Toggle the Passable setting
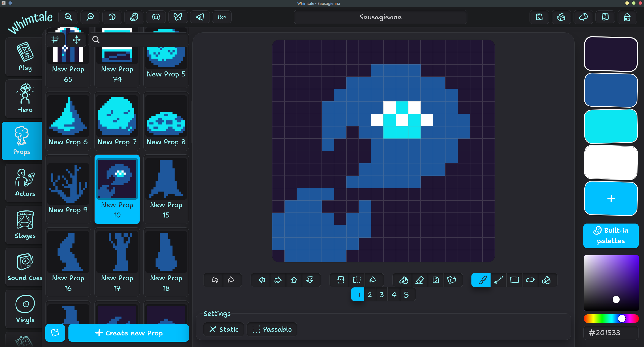644x347 pixels. pos(272,329)
